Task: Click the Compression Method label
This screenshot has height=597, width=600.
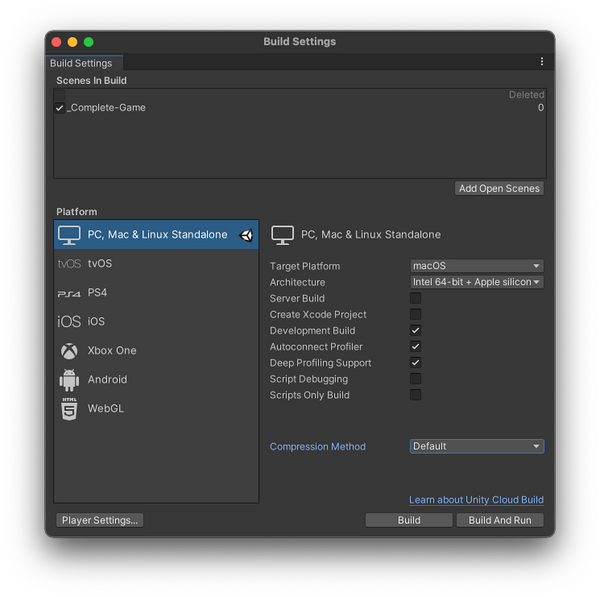Action: click(318, 447)
